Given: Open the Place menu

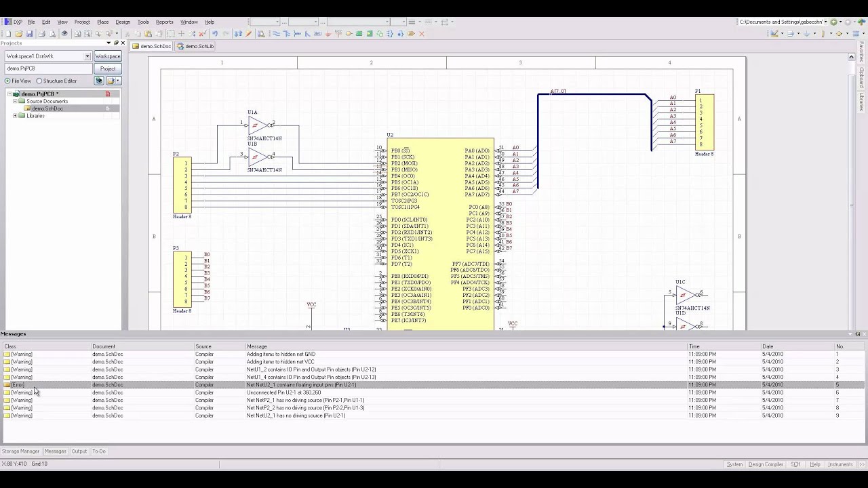Looking at the screenshot, I should coord(103,22).
